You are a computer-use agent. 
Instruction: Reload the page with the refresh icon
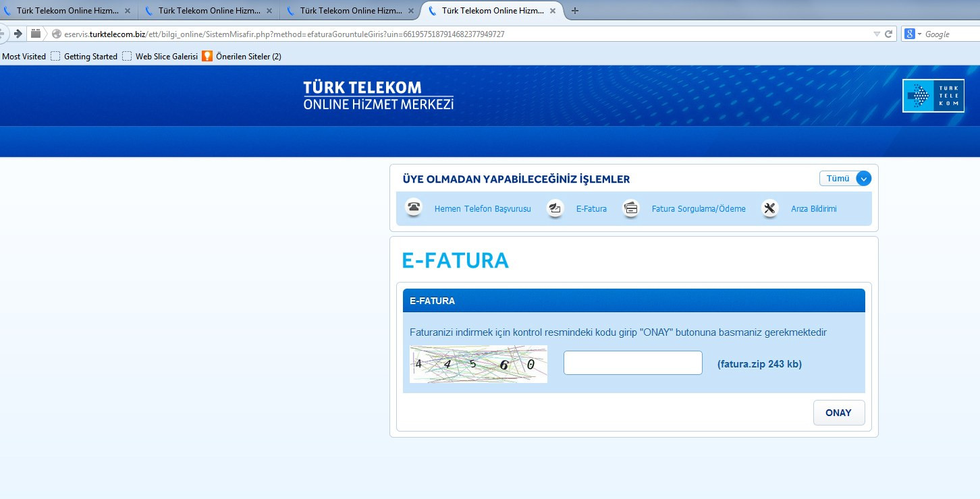[889, 34]
